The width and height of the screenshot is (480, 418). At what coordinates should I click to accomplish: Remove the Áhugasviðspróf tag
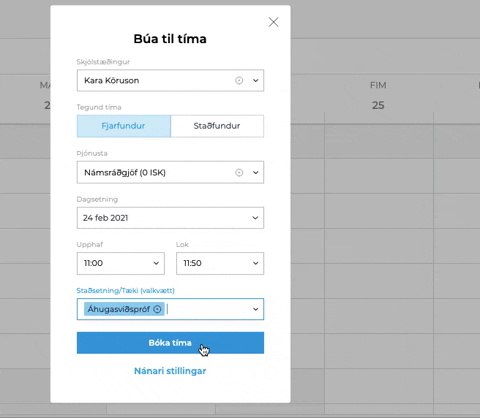pos(157,309)
